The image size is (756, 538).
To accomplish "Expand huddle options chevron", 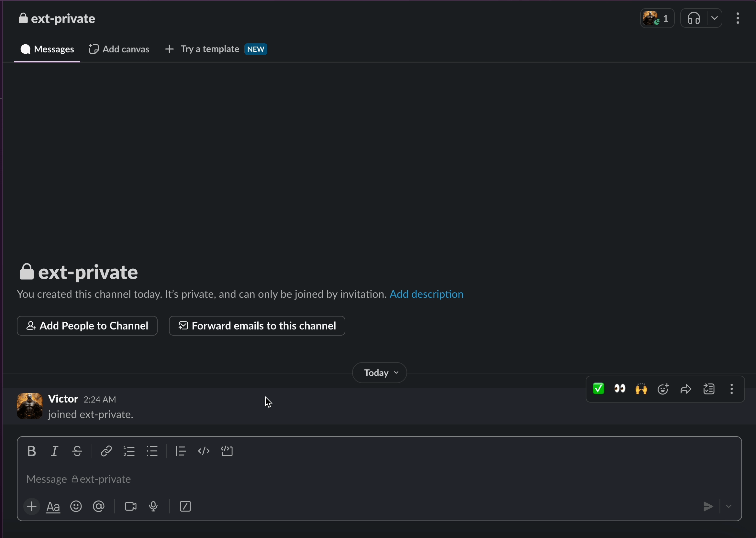I will click(x=715, y=18).
